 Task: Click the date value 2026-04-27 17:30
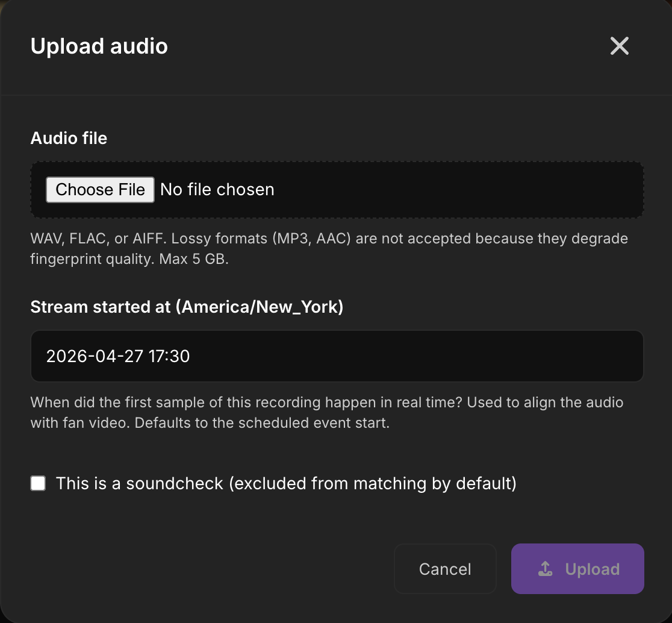[118, 355]
